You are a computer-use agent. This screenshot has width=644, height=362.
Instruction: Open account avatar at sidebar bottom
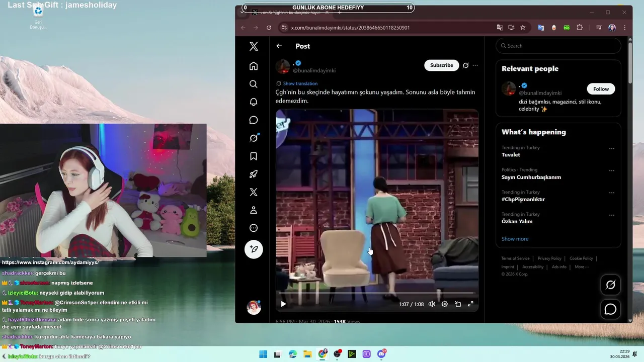pos(254,307)
